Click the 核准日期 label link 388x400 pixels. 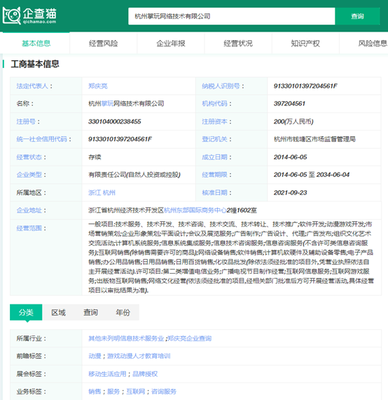(x=214, y=193)
